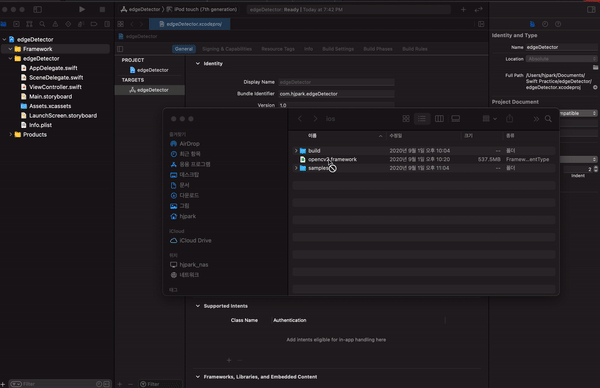600x388 pixels.
Task: Switch Finder to list view
Action: tap(422, 119)
